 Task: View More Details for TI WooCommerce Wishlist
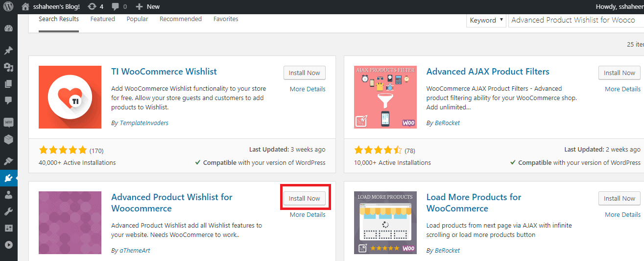point(308,89)
